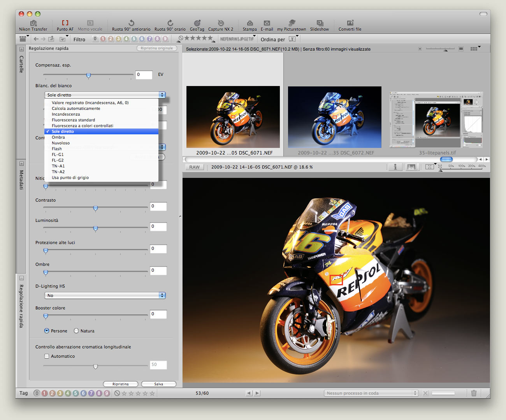Choose Incandescenza white balance option

tap(102, 114)
